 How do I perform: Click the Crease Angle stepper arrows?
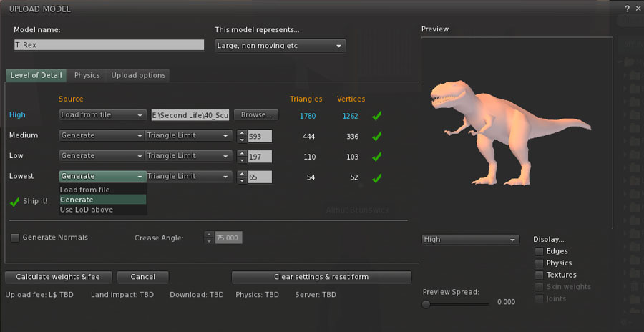pyautogui.click(x=209, y=238)
